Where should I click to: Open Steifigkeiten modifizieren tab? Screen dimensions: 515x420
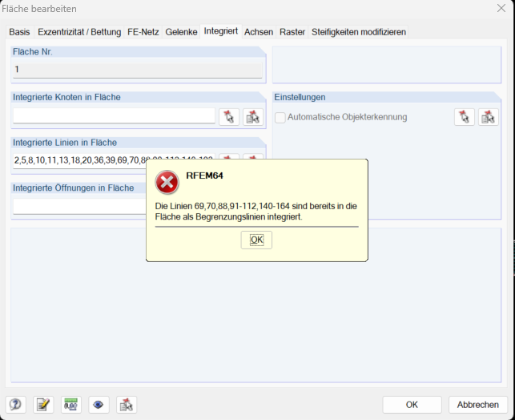tap(358, 32)
